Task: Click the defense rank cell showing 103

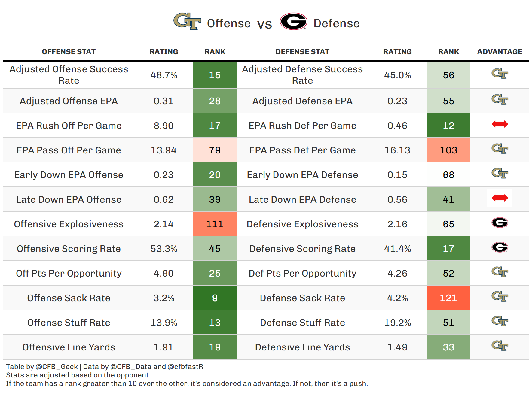Action: 448,150
